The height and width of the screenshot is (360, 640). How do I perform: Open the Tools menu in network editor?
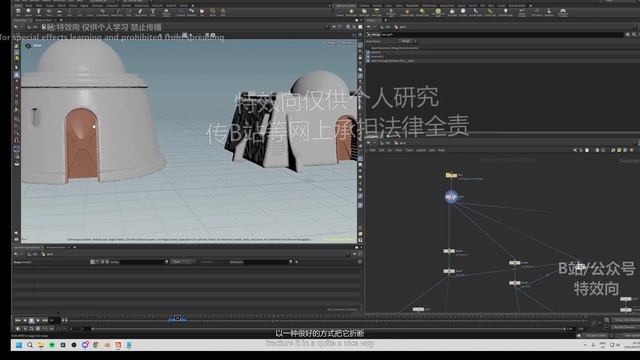coord(409,150)
